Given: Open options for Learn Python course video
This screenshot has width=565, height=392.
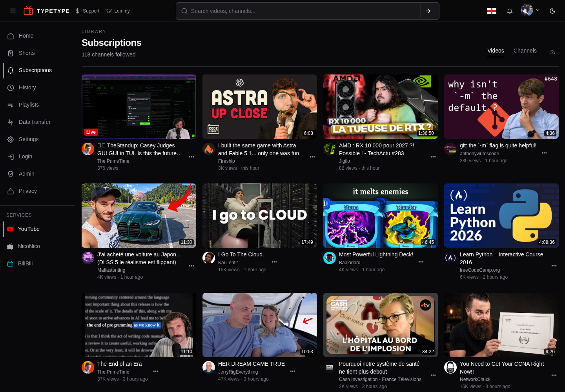Looking at the screenshot, I should [x=554, y=266].
